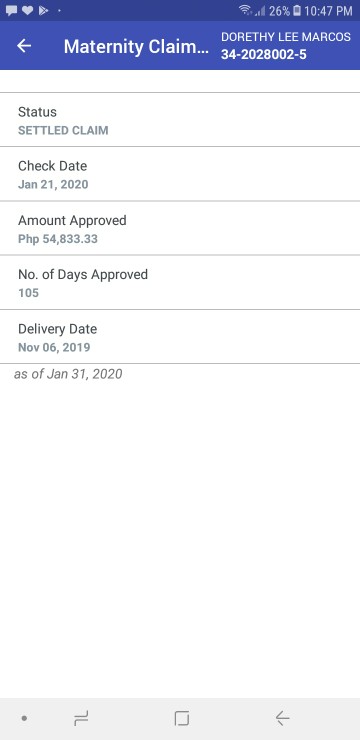Open recent apps from the navigation bar
Screen dimensions: 360x740
click(81, 719)
